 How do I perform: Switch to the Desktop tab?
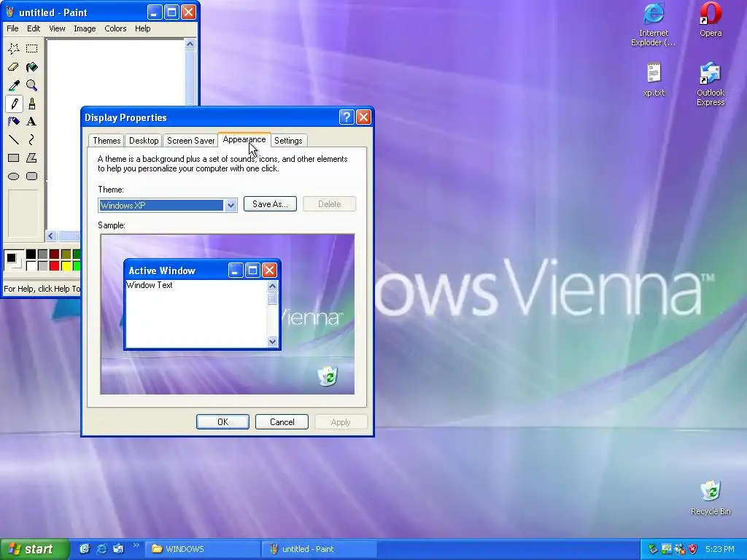144,141
